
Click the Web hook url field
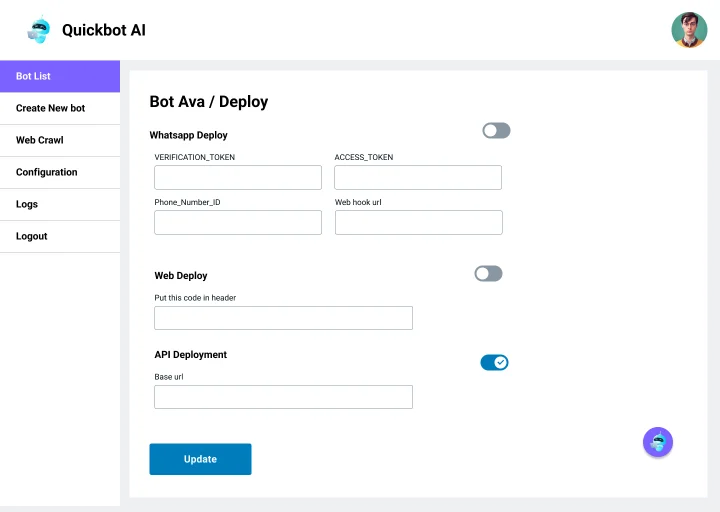[419, 222]
